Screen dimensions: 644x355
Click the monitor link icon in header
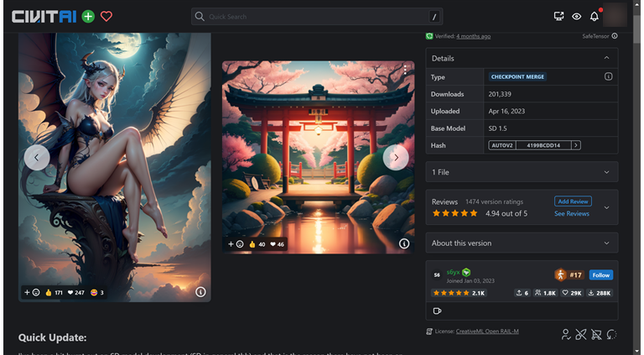559,16
